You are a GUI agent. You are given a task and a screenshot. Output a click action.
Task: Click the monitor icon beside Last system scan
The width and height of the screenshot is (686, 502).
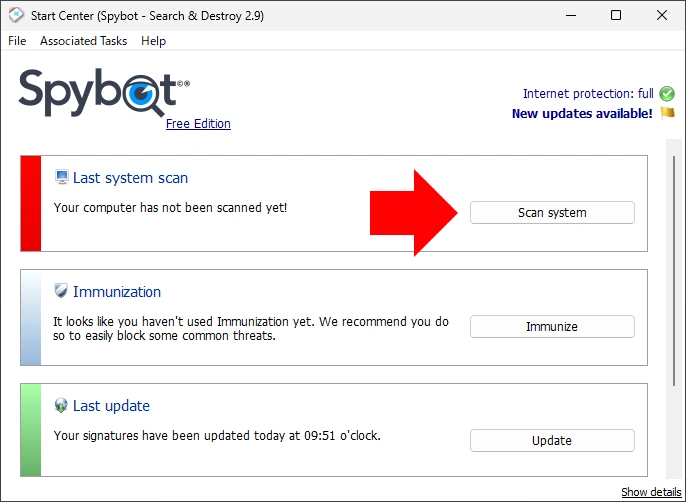click(x=62, y=177)
